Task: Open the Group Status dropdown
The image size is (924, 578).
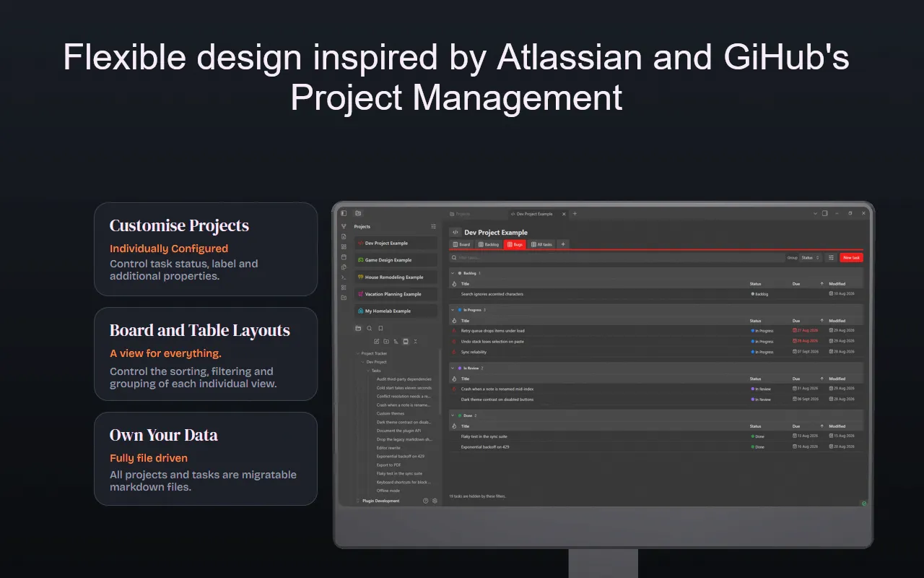Action: tap(811, 258)
